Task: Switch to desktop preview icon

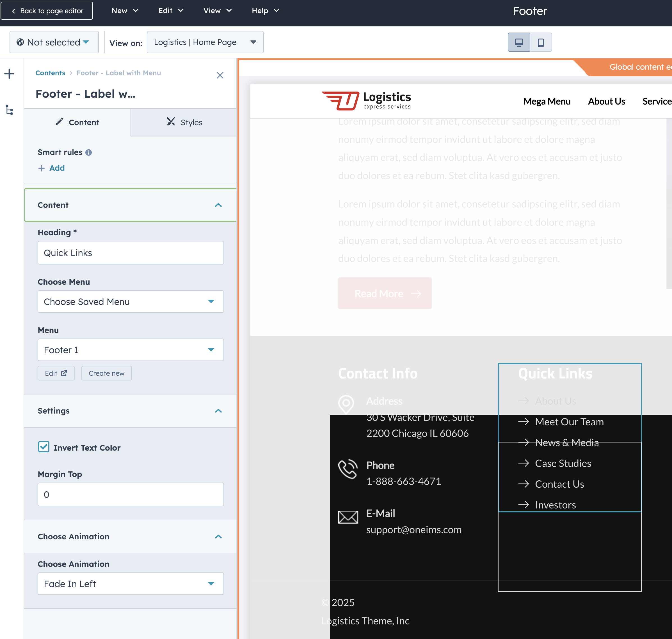Action: 518,42
